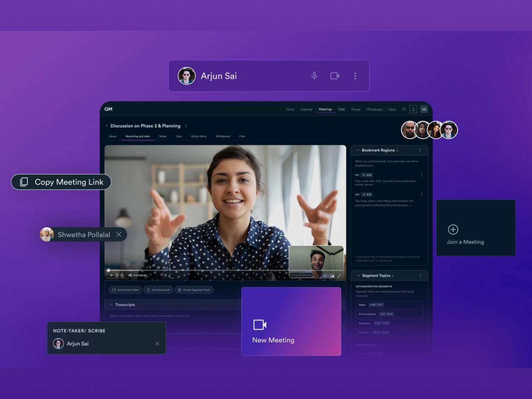Open options for bookmark #02
Screen dimensions: 532x399
(422, 195)
